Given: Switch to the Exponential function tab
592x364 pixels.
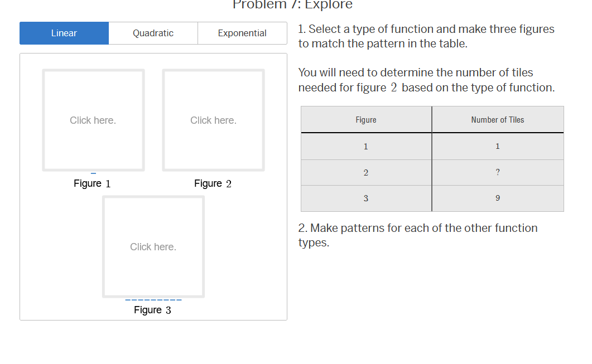Looking at the screenshot, I should tap(242, 33).
